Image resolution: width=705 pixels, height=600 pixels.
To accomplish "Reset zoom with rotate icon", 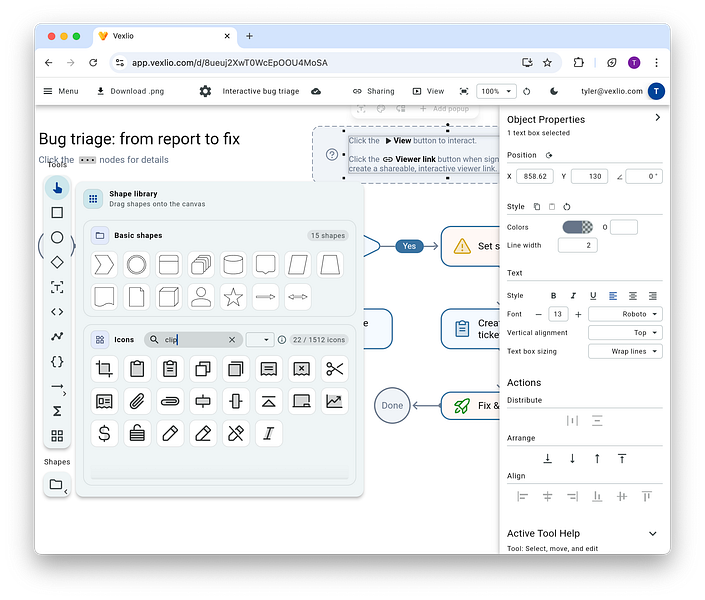I will click(x=527, y=91).
